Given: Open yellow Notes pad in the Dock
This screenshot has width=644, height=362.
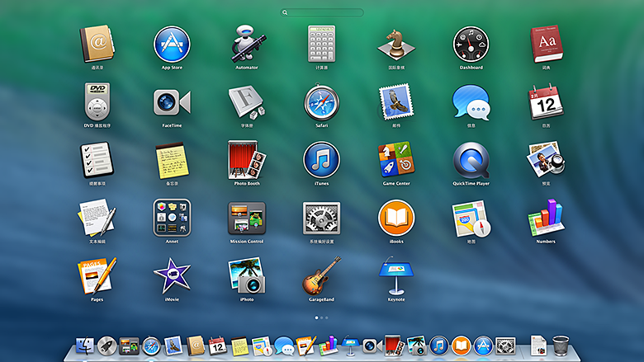Looking at the screenshot, I should click(240, 346).
